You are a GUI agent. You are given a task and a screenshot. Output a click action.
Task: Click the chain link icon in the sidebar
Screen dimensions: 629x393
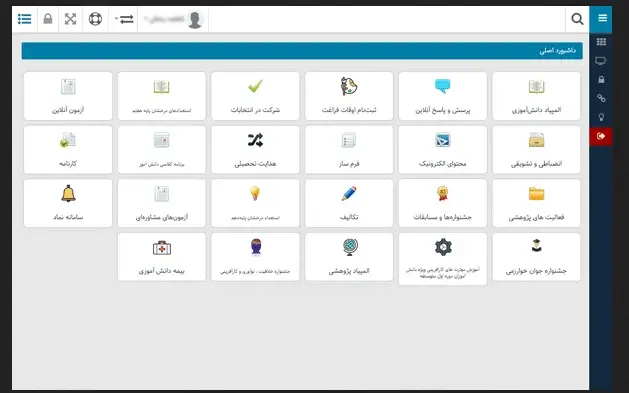point(601,98)
